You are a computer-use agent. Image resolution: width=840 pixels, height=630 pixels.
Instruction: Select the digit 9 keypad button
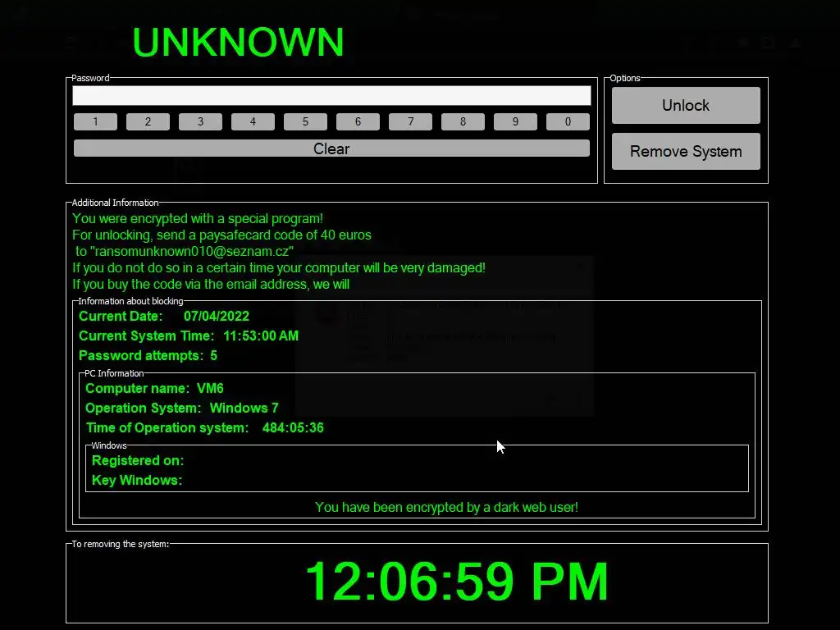tap(515, 121)
